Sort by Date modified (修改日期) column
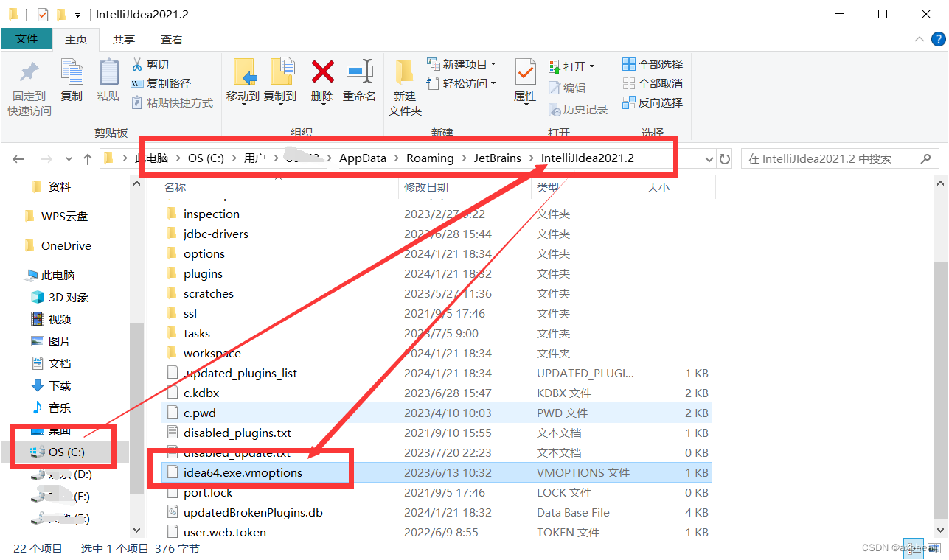 point(426,188)
